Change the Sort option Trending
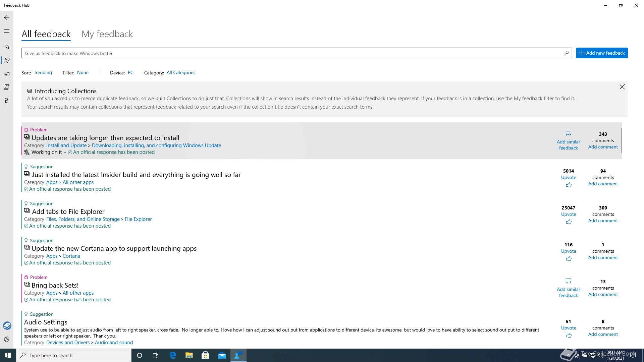 click(x=43, y=72)
